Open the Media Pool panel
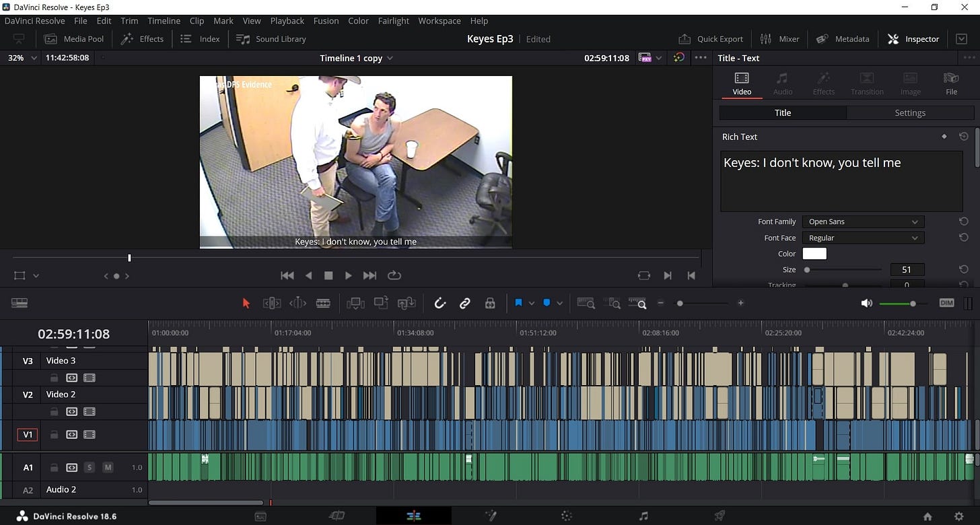Screen dimensions: 980x525 (x=74, y=39)
